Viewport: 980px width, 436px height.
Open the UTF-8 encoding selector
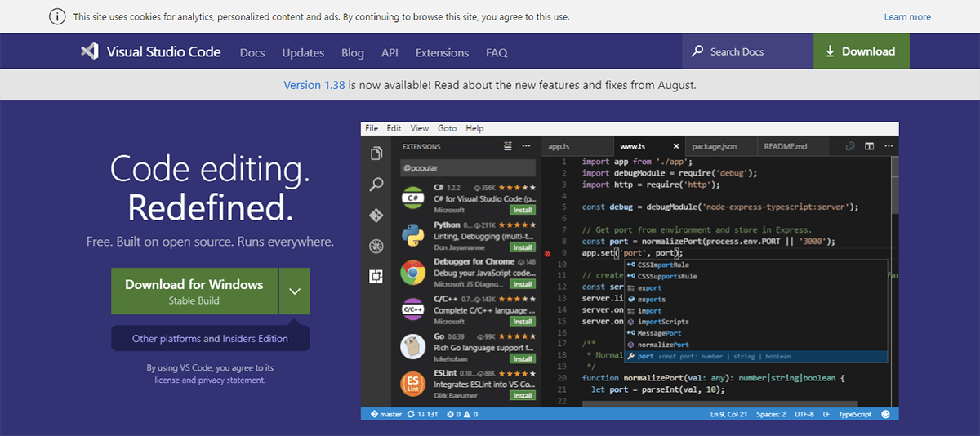[804, 414]
